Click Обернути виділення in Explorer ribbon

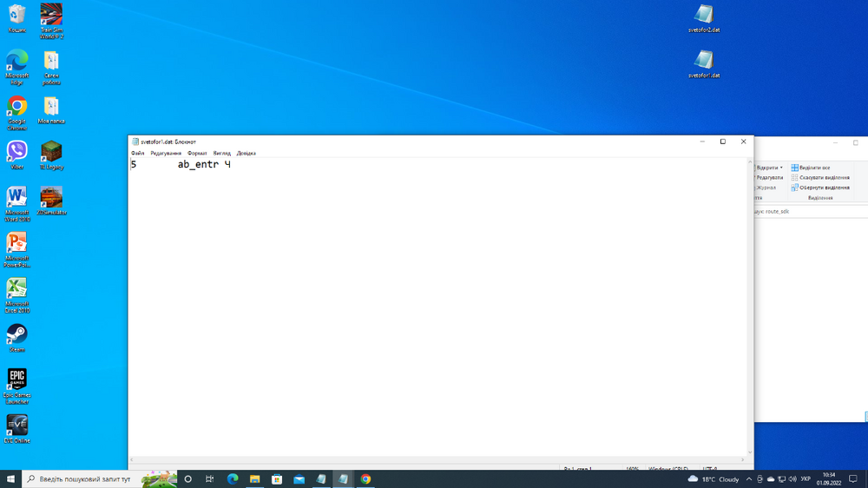[x=819, y=188]
